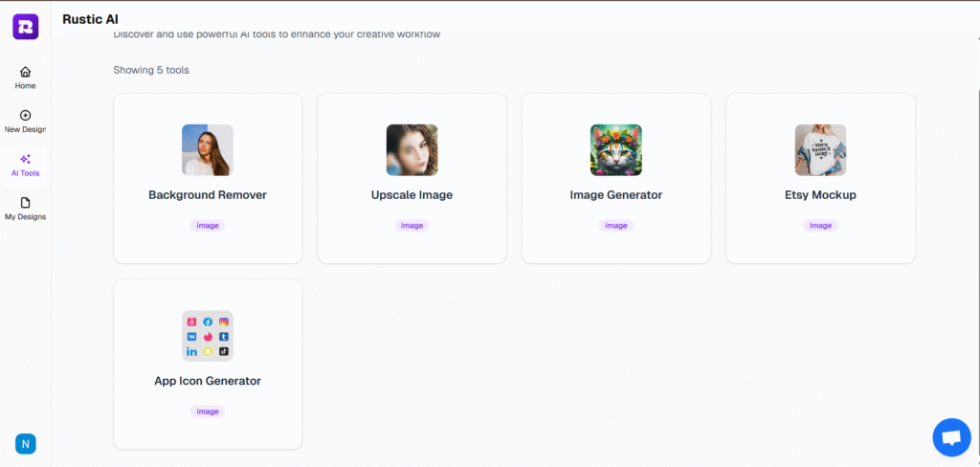Open the chat support bubble icon

coord(951,437)
